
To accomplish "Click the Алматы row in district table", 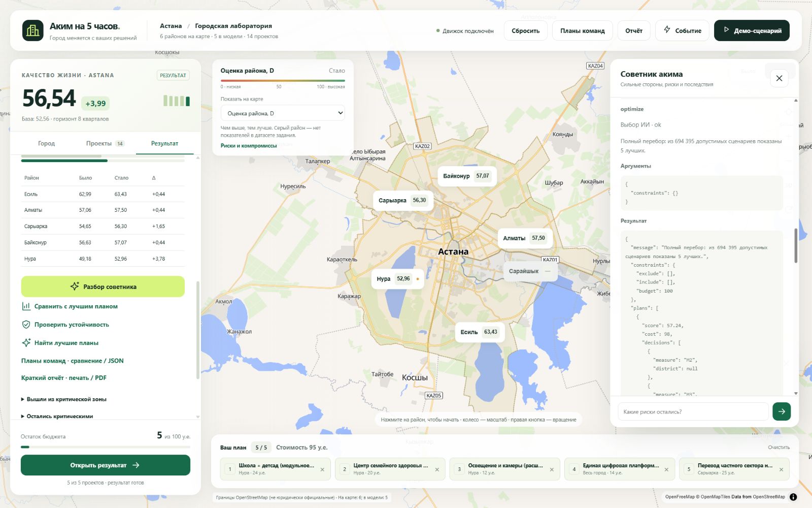I will pyautogui.click(x=103, y=210).
